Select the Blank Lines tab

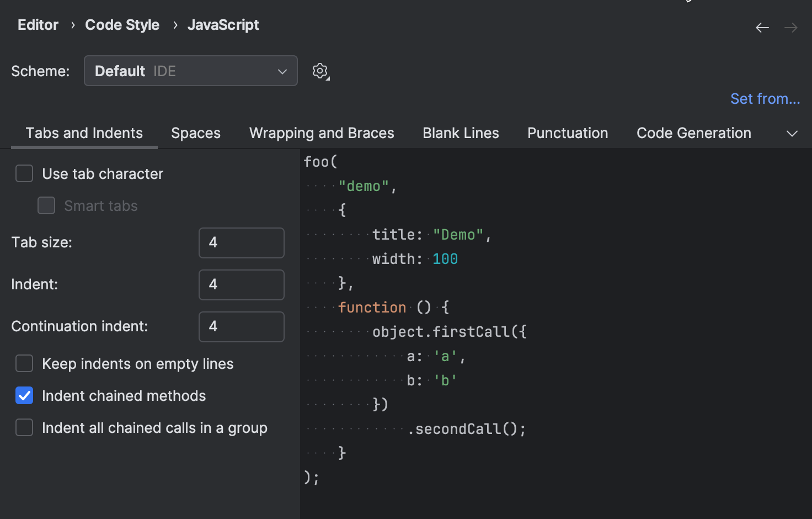461,133
